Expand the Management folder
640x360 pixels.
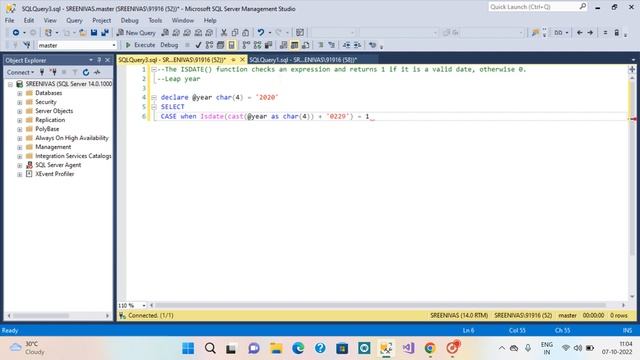click(20, 147)
